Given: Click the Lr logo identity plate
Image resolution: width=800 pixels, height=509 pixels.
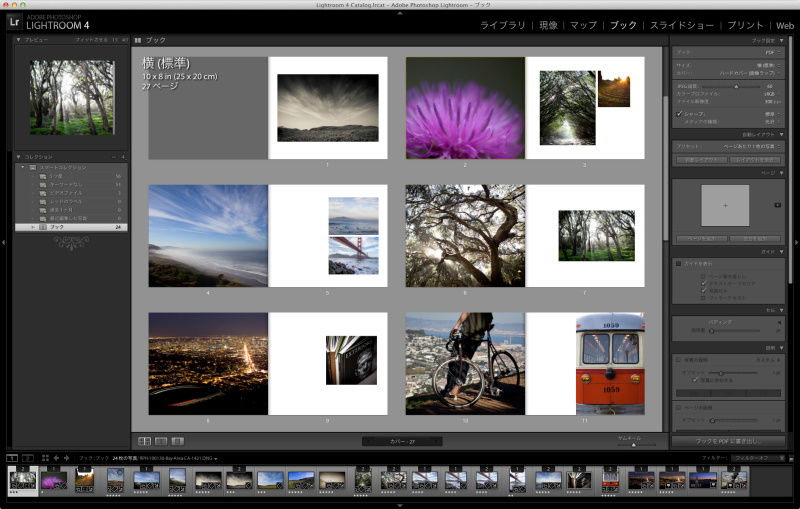Looking at the screenshot, I should pos(14,22).
